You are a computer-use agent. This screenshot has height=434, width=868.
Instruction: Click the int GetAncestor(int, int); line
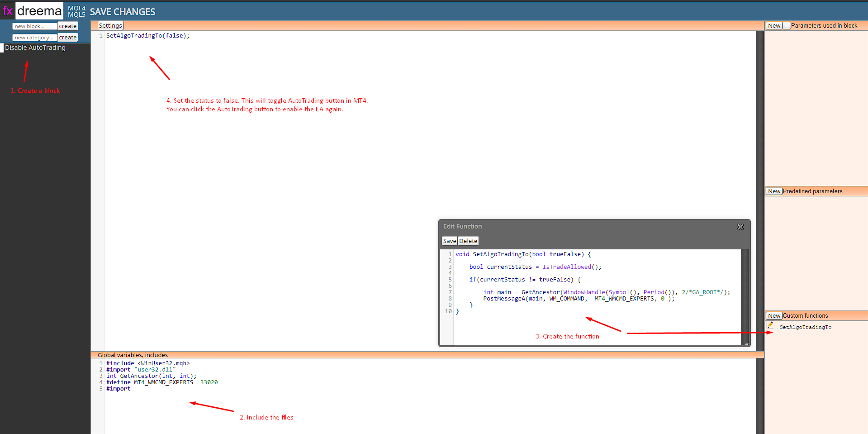(x=152, y=376)
